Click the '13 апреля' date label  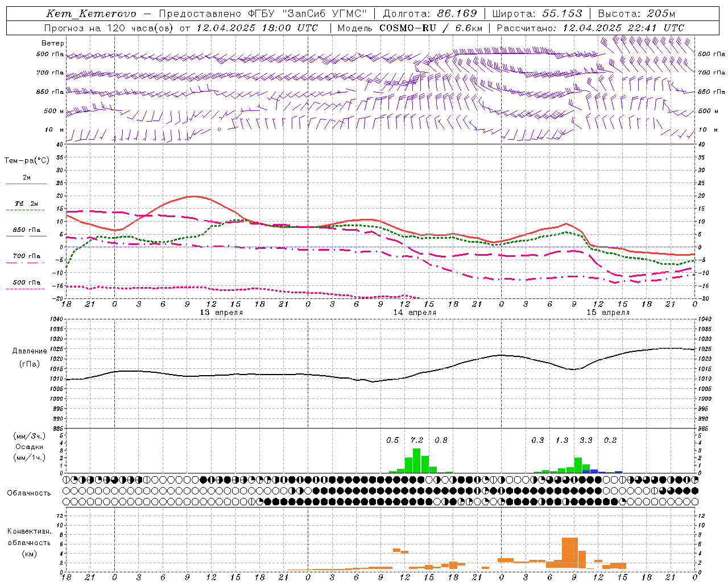click(221, 313)
